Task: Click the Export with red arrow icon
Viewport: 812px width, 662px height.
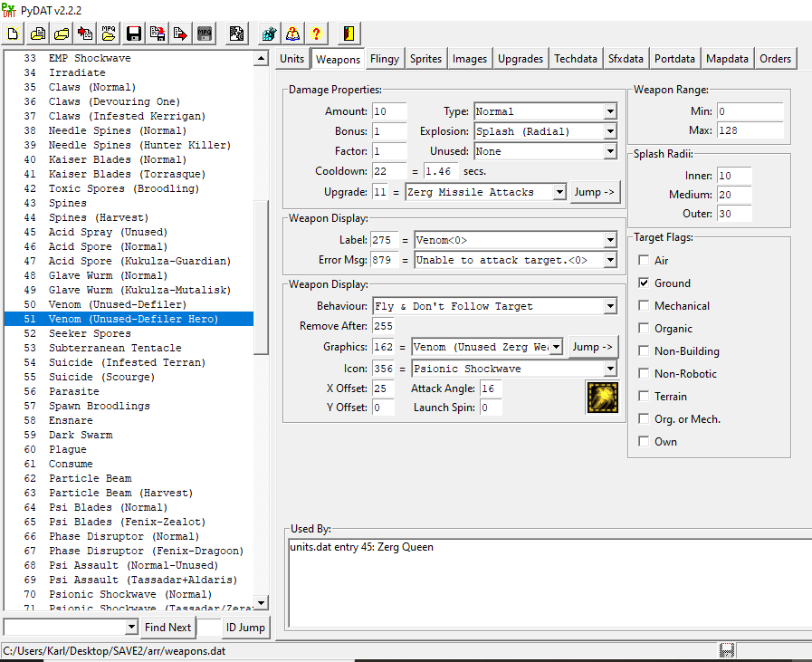Action: [181, 34]
